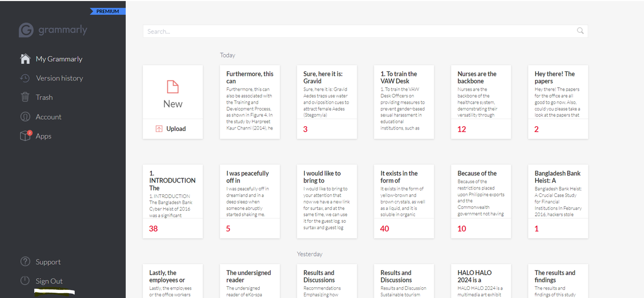Screen dimensions: 644x298
Task: Open document 'The results and findings'
Action: (558, 281)
